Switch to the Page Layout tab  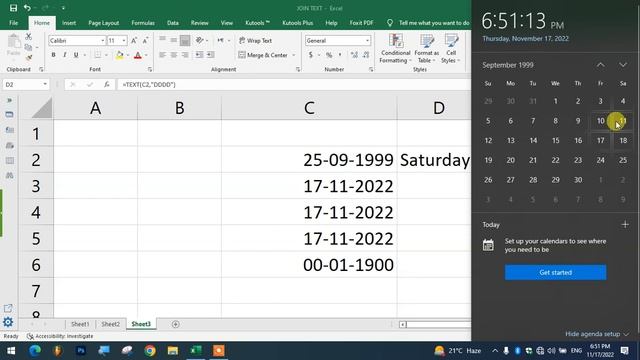coord(104,23)
